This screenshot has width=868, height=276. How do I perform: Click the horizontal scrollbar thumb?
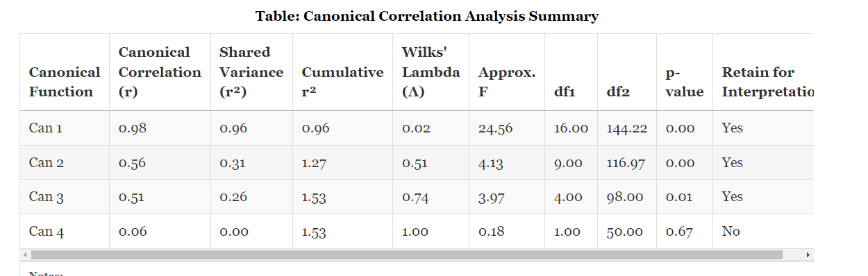(407, 255)
